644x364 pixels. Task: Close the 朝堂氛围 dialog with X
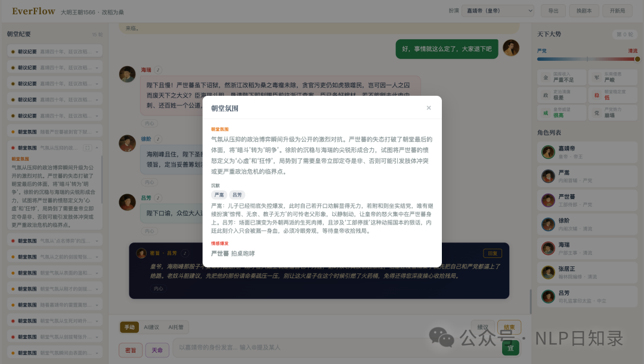pos(428,108)
